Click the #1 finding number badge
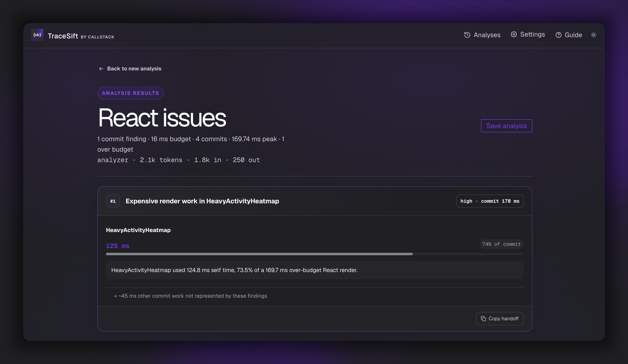The width and height of the screenshot is (628, 364). (x=113, y=201)
